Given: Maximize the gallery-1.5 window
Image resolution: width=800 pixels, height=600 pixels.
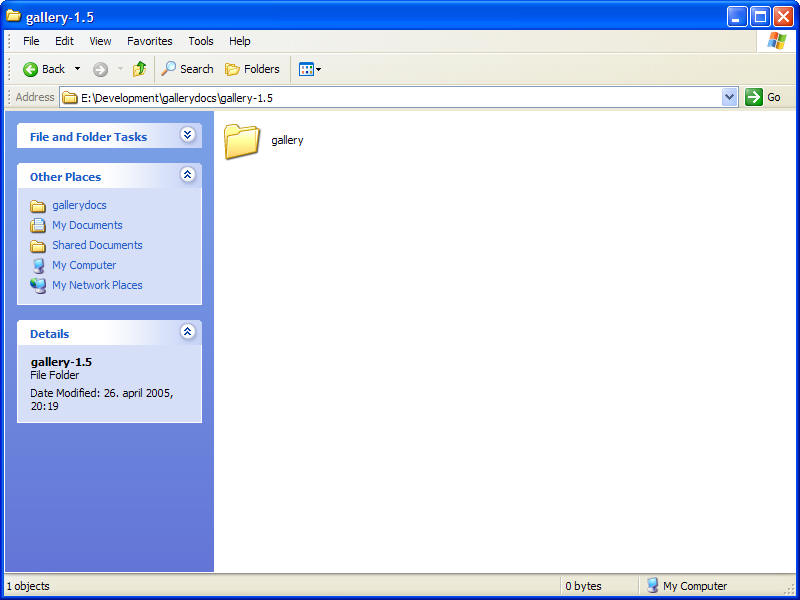Looking at the screenshot, I should click(760, 17).
